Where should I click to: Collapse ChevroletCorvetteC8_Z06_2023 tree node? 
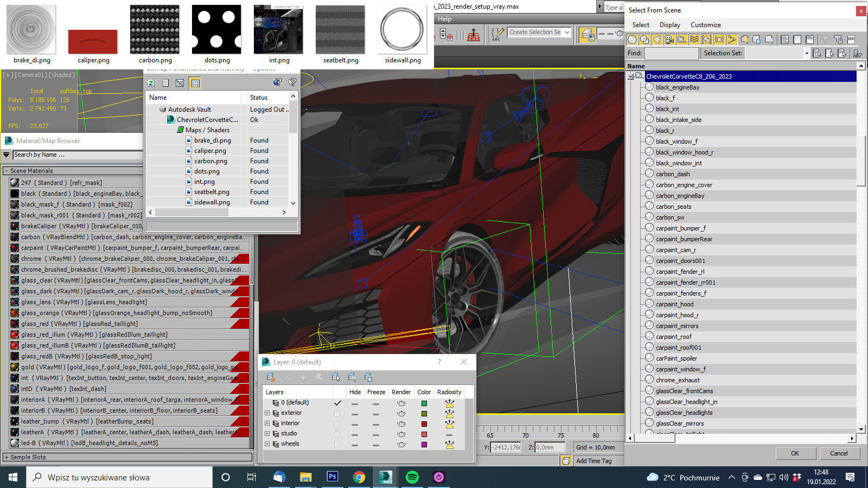631,76
